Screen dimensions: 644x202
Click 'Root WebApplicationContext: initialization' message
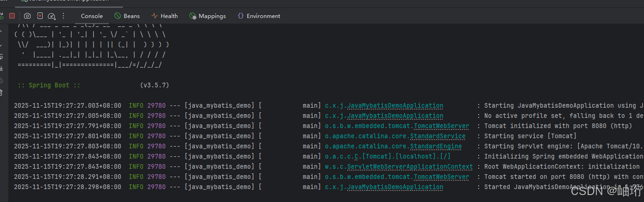point(562,166)
